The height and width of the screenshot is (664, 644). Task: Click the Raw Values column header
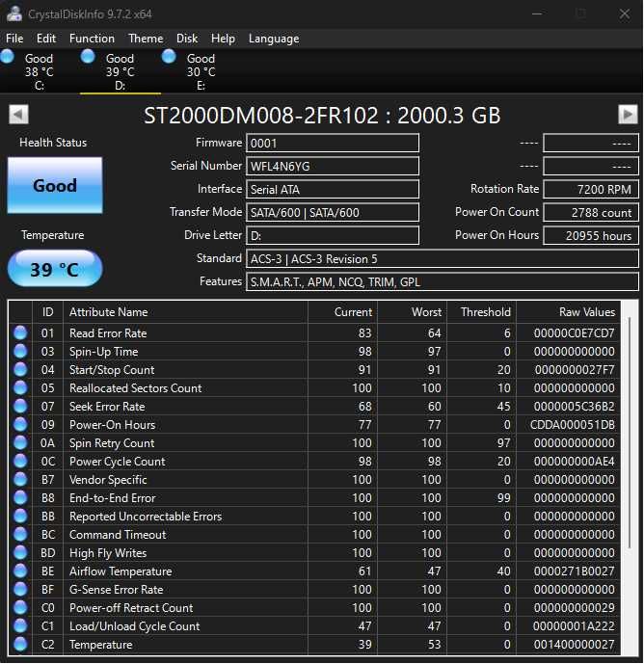coord(568,312)
